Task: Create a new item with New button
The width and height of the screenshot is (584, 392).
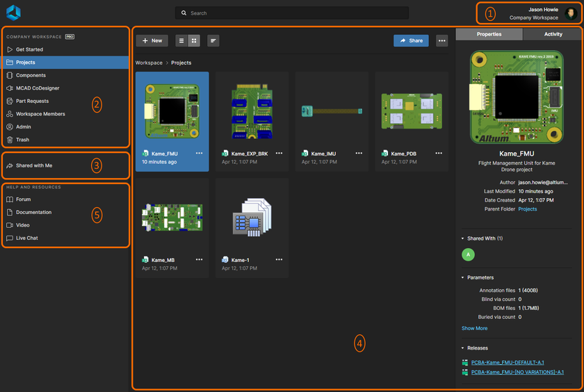Action: 152,41
